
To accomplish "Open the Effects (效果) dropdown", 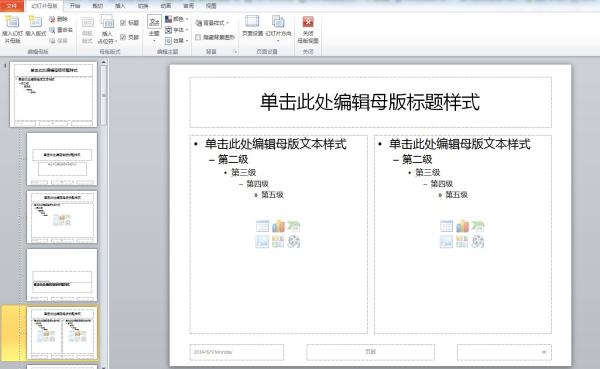I will click(x=176, y=40).
